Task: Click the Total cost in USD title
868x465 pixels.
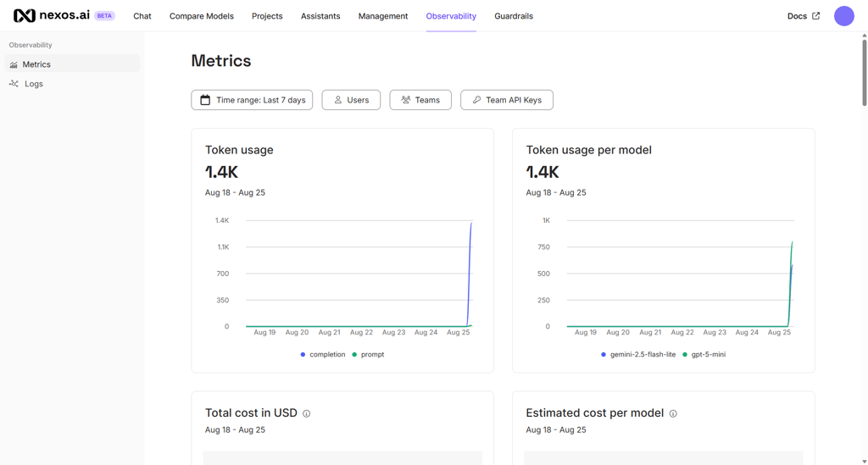Action: pyautogui.click(x=251, y=413)
